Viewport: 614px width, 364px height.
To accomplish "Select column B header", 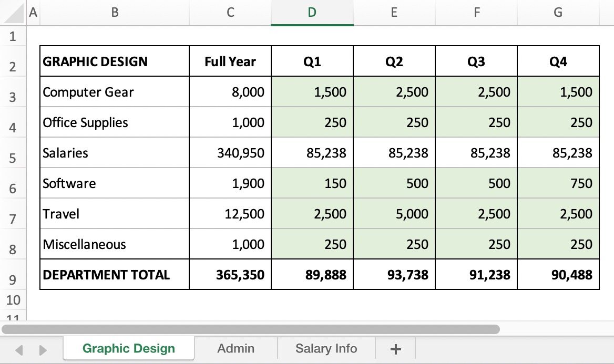I will point(115,13).
